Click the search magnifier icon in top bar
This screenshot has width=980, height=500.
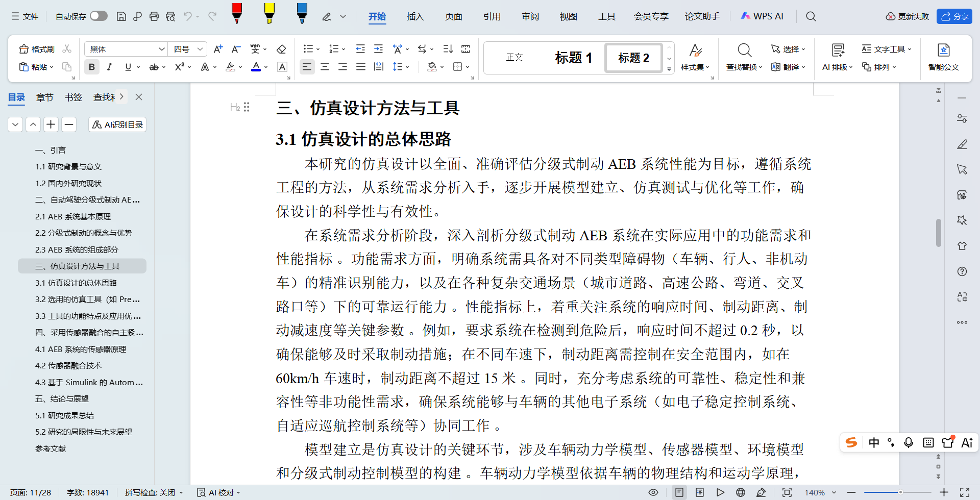[811, 16]
